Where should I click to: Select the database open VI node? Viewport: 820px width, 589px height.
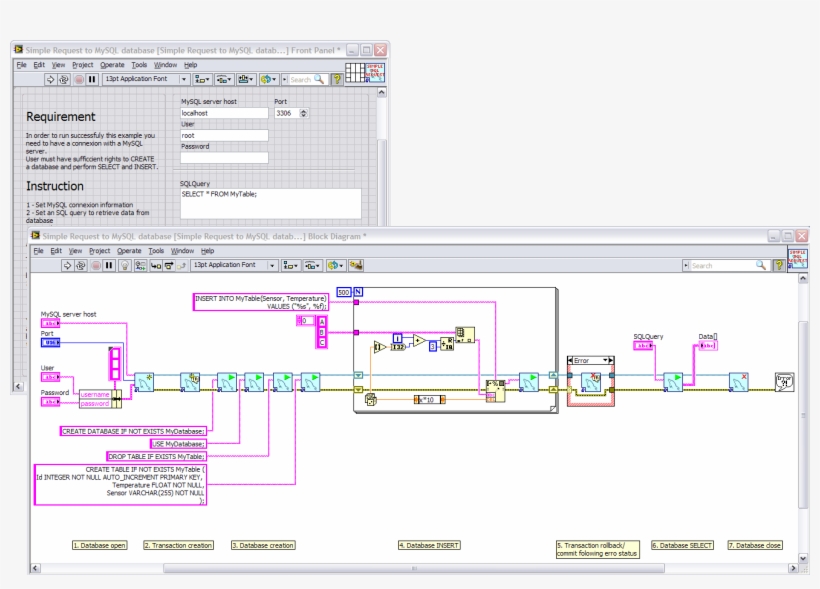[144, 382]
